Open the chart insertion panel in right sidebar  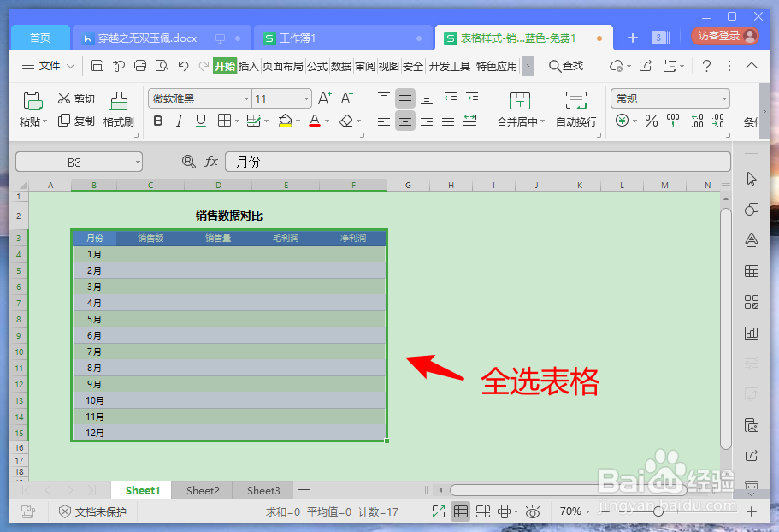click(752, 332)
